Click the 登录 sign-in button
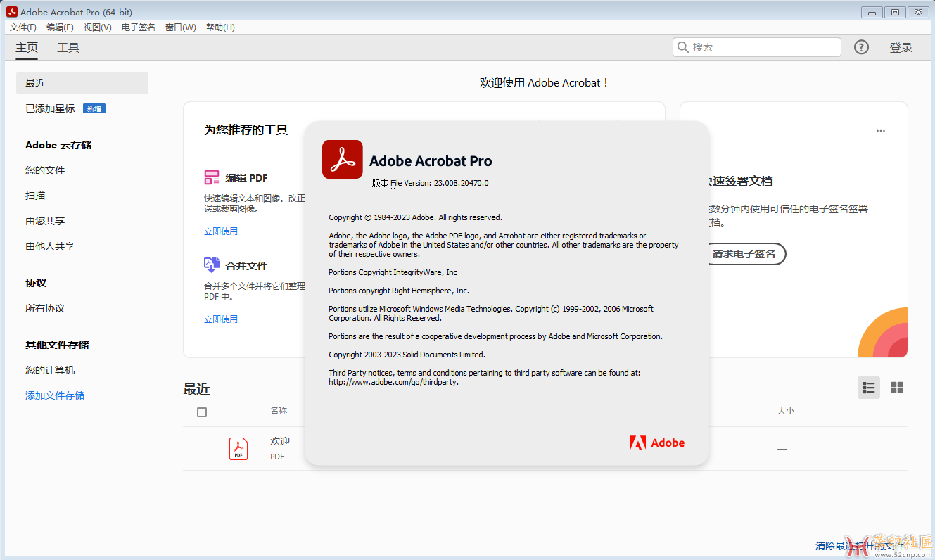Viewport: 935px width, 560px height. pyautogui.click(x=901, y=48)
